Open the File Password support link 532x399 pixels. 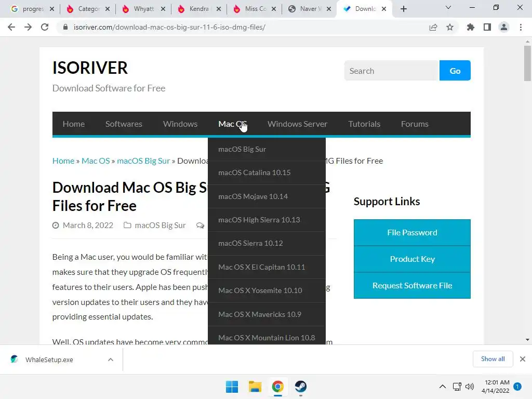pos(412,232)
